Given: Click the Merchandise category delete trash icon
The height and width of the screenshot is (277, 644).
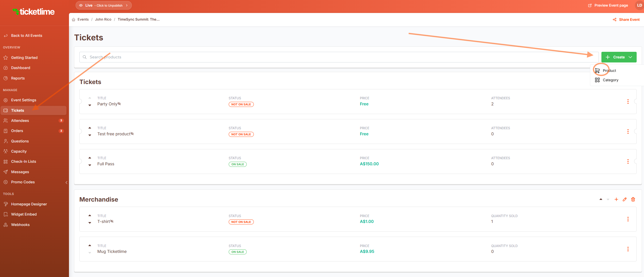Looking at the screenshot, I should click(633, 199).
